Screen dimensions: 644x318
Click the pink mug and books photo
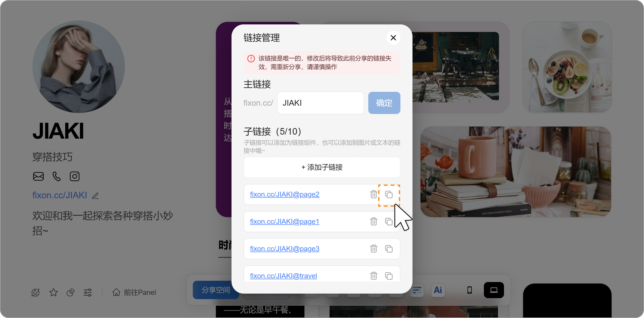(516, 172)
